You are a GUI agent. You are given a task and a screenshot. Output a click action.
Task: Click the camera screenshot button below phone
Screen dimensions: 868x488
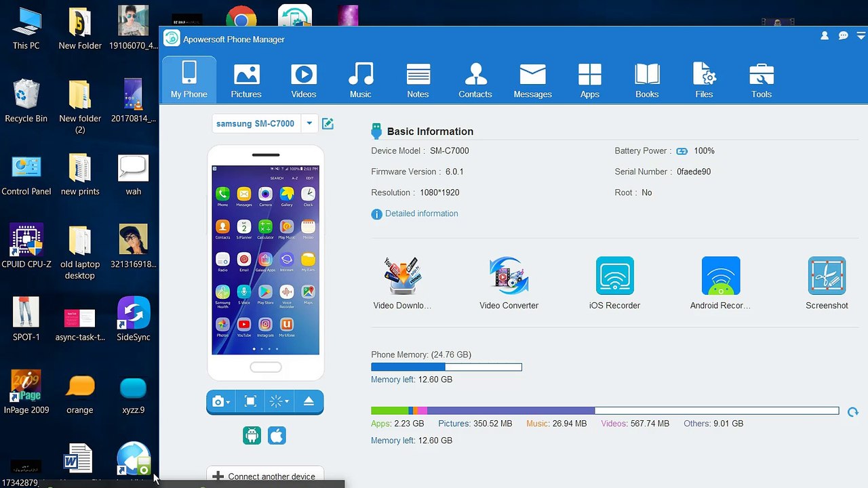click(x=221, y=402)
